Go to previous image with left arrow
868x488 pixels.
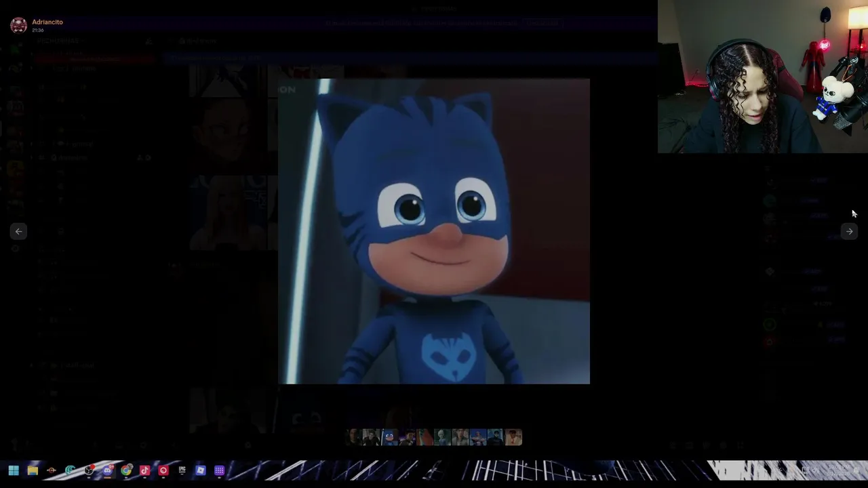pos(19,232)
